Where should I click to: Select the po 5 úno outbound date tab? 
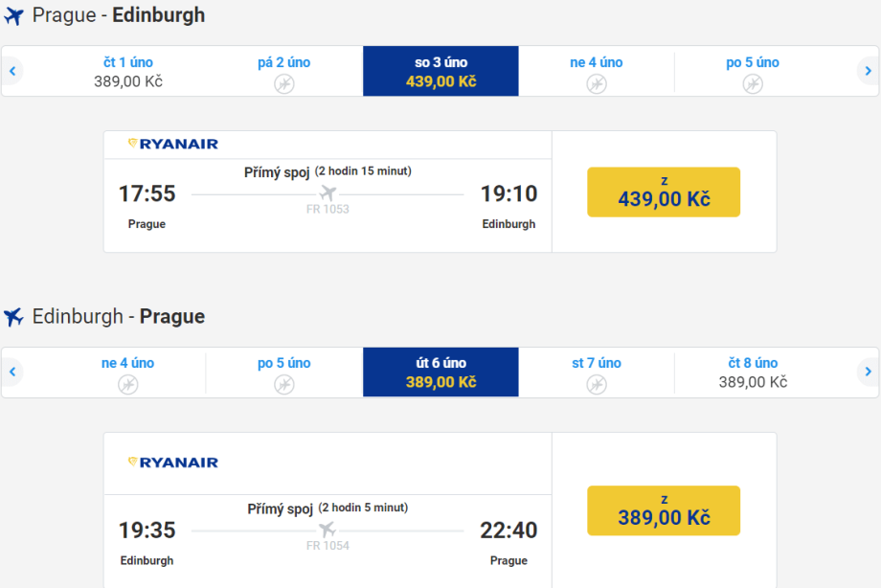(x=753, y=72)
